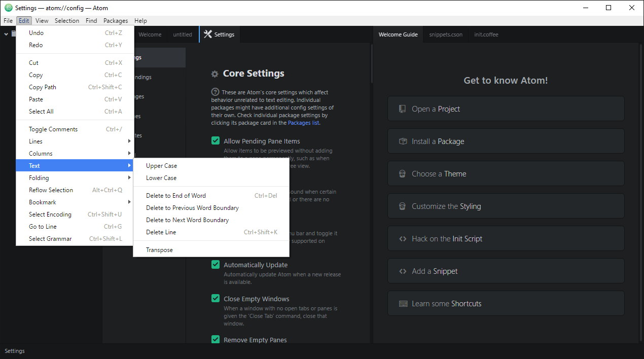Select Transpose from the Text submenu
644x359 pixels.
click(160, 249)
